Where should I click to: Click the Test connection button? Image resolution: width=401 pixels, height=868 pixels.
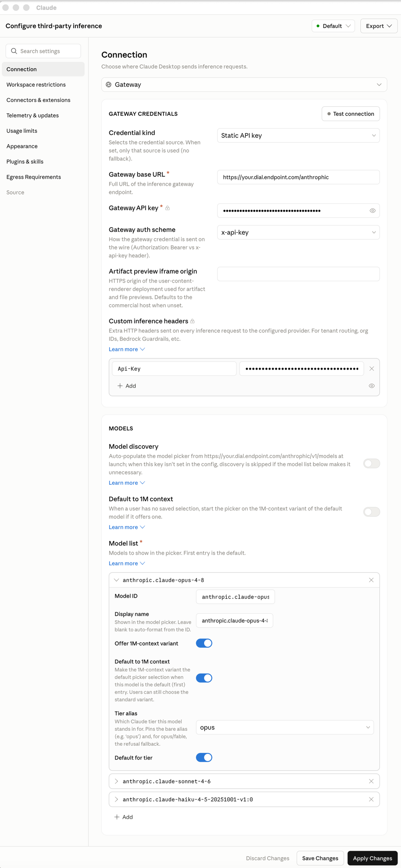351,114
